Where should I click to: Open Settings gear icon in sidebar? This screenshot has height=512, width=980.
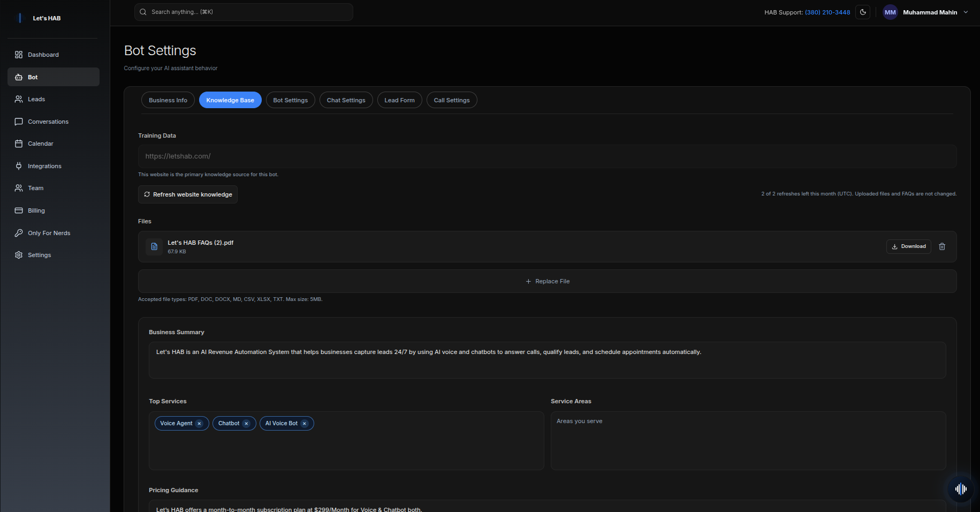(x=19, y=255)
